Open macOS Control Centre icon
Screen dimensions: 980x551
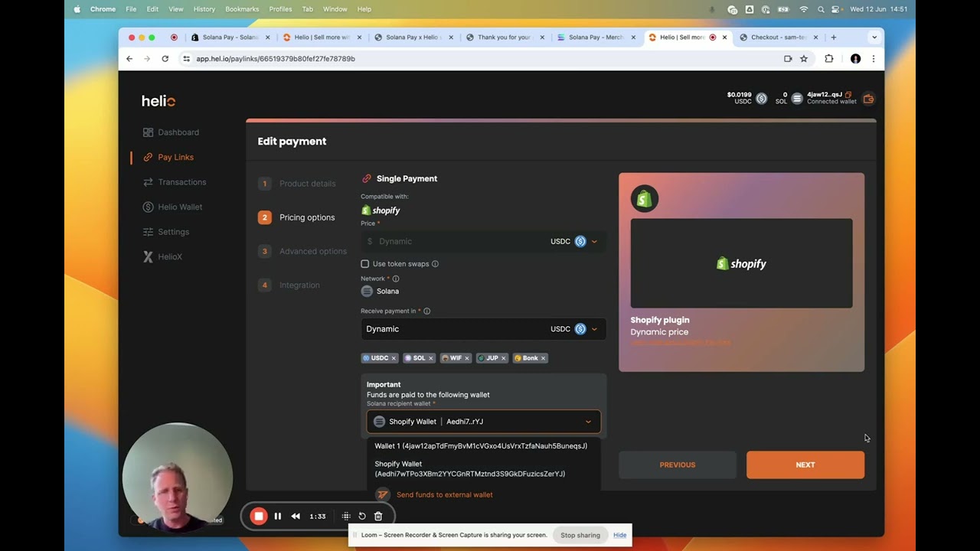837,9
